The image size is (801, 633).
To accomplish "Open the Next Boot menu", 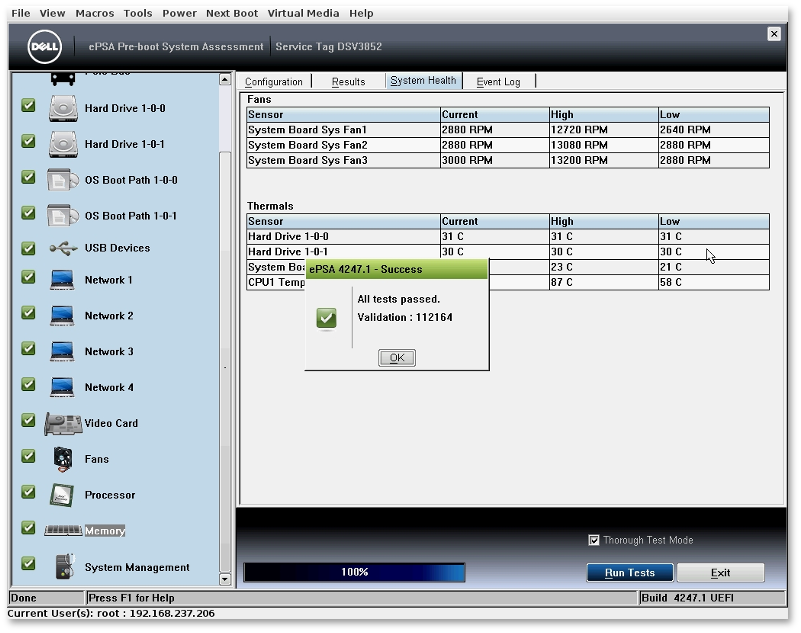I will click(232, 13).
